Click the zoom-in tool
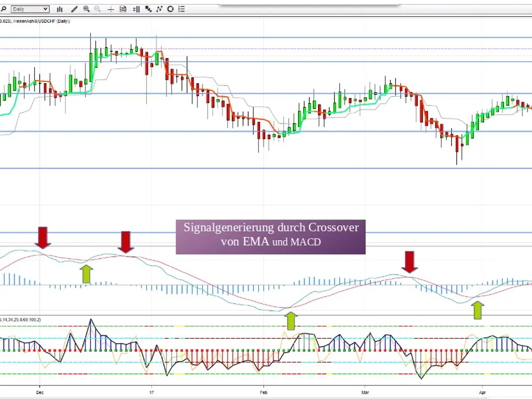The width and height of the screenshot is (532, 399). point(86,9)
